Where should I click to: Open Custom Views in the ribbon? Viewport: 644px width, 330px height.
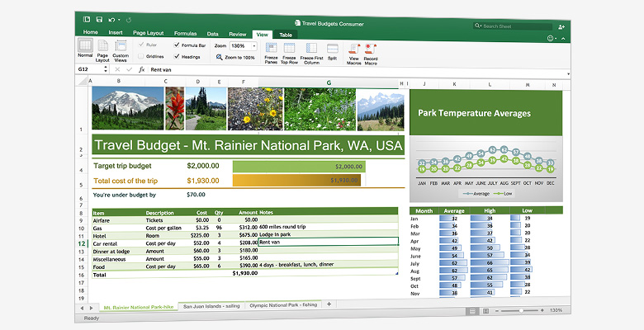pyautogui.click(x=121, y=49)
